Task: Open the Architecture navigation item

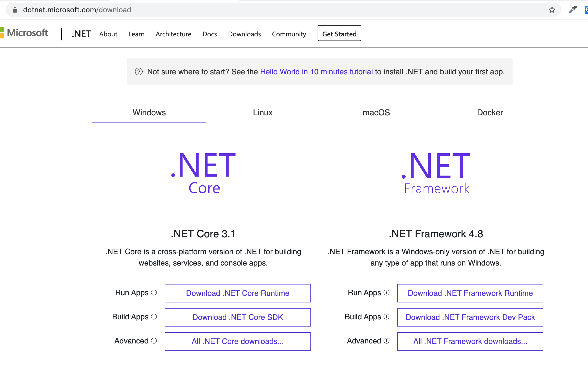Action: click(173, 34)
